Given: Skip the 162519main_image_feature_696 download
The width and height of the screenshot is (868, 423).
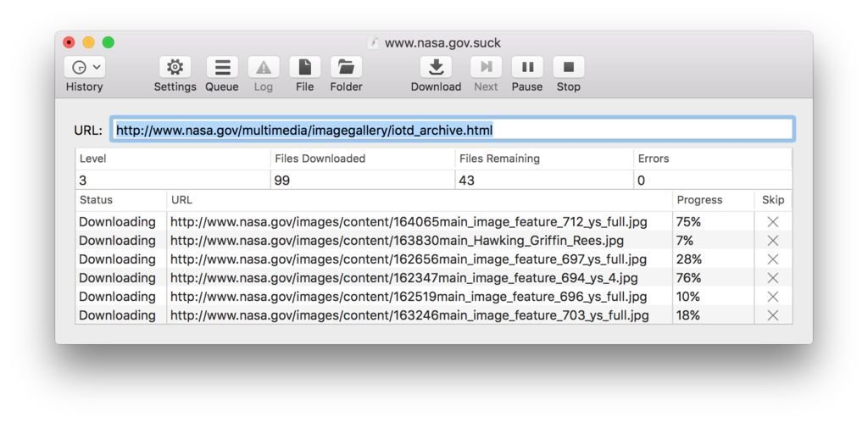Looking at the screenshot, I should click(x=773, y=297).
